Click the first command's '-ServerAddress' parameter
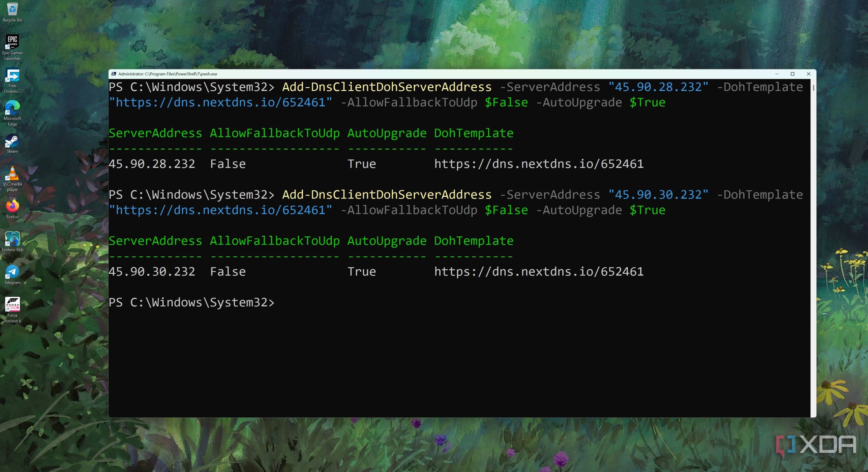 click(x=550, y=87)
